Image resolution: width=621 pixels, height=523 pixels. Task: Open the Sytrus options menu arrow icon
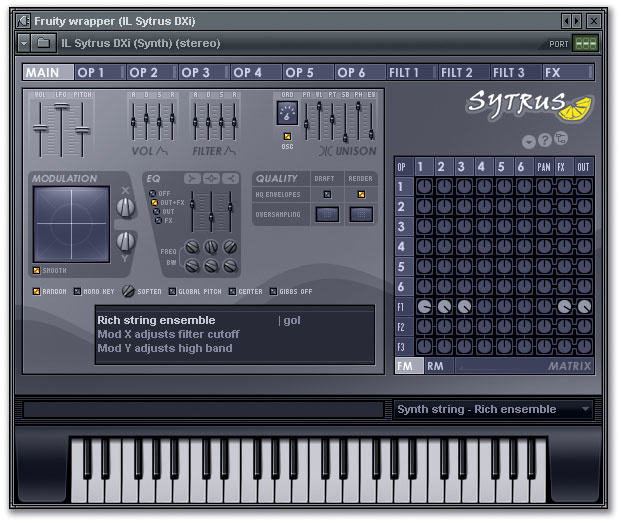(x=528, y=141)
